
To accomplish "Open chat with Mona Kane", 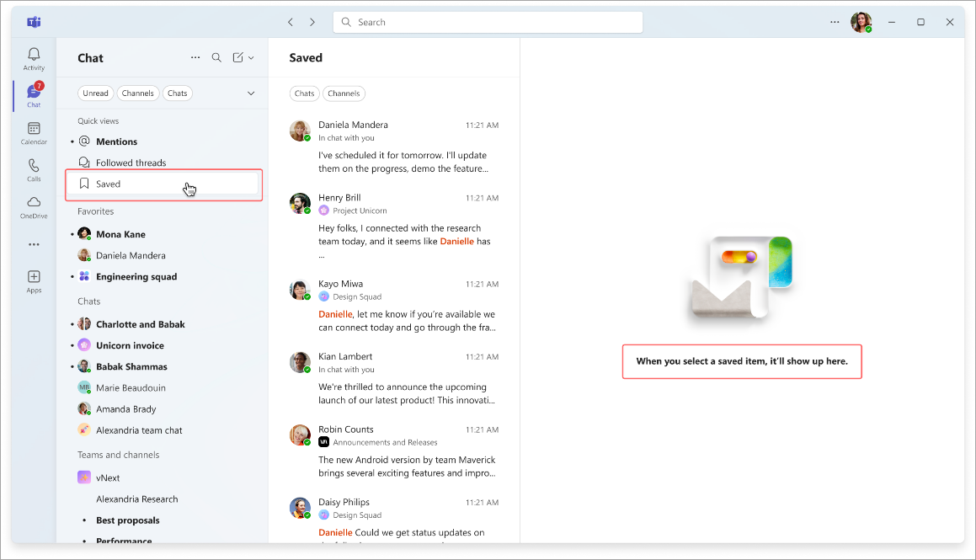I will (x=163, y=234).
